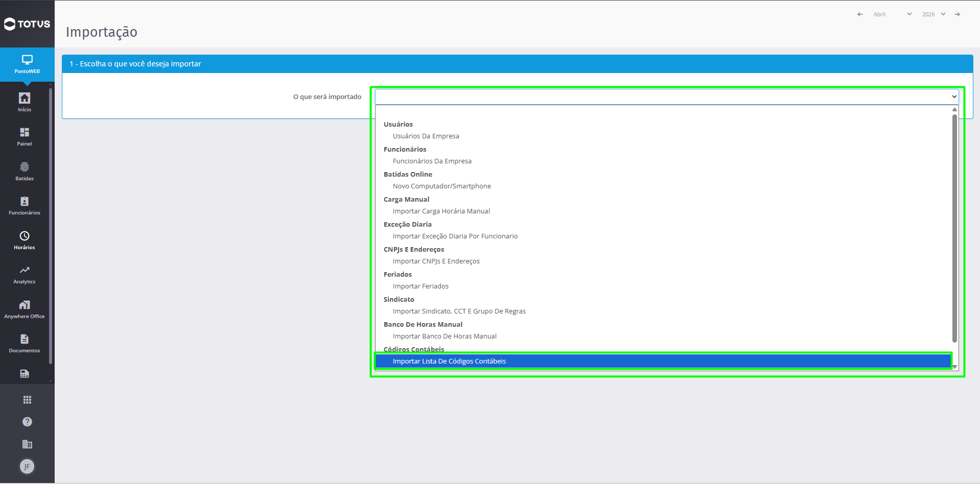Open the company building icon
Image resolution: width=980 pixels, height=484 pixels.
tap(27, 444)
